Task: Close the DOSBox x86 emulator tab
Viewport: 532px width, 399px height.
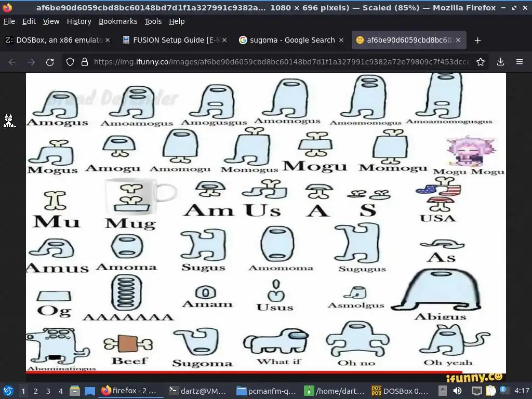Action: tap(108, 40)
